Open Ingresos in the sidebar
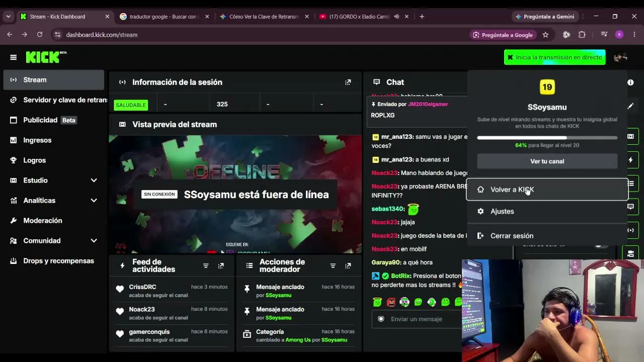The image size is (644, 362). [54, 140]
